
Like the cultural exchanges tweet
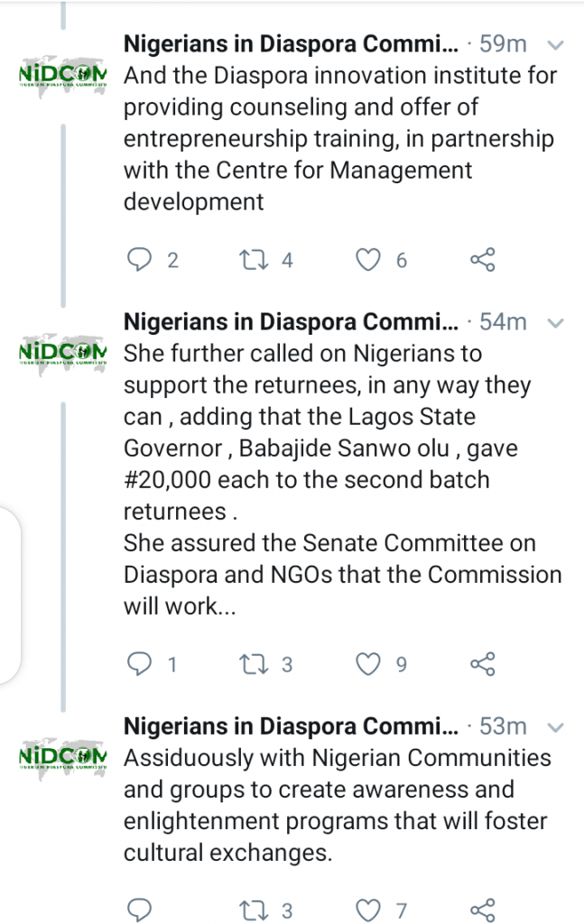click(367, 908)
